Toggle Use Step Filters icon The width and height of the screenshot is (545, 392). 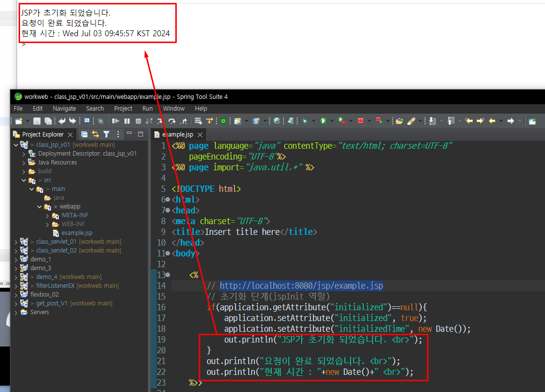click(x=210, y=120)
